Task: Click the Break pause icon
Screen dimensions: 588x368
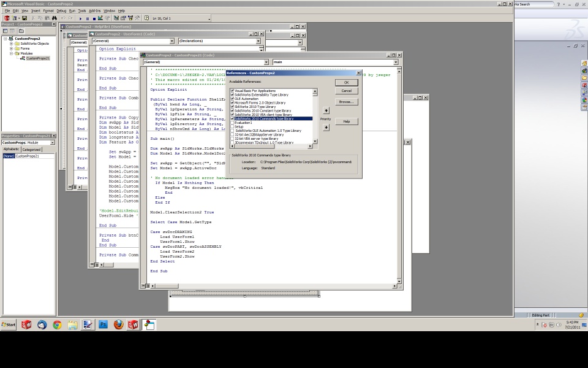Action: [x=88, y=18]
